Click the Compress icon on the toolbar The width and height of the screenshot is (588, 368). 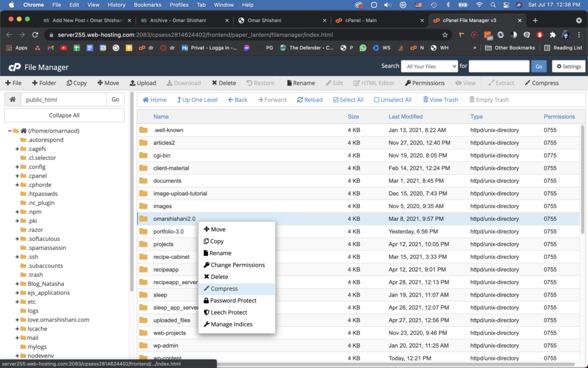tap(541, 82)
